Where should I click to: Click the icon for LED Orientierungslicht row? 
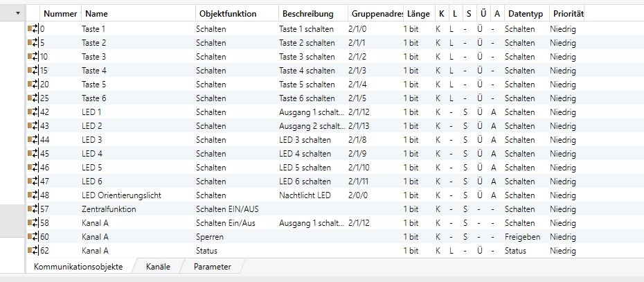coord(33,195)
